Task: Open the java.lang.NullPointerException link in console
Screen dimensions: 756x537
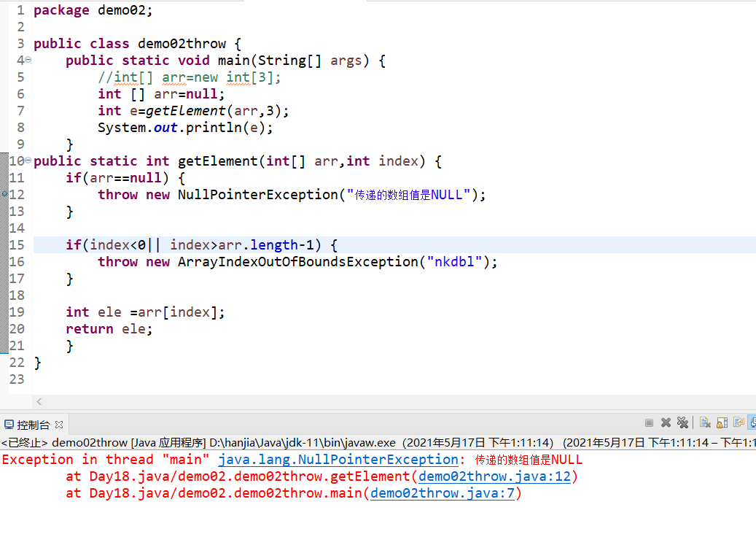Action: (338, 460)
